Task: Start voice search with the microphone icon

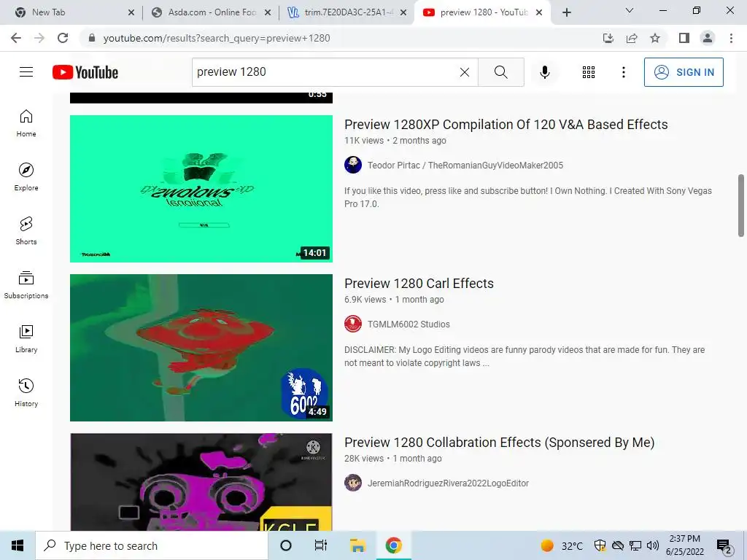Action: 545,72
